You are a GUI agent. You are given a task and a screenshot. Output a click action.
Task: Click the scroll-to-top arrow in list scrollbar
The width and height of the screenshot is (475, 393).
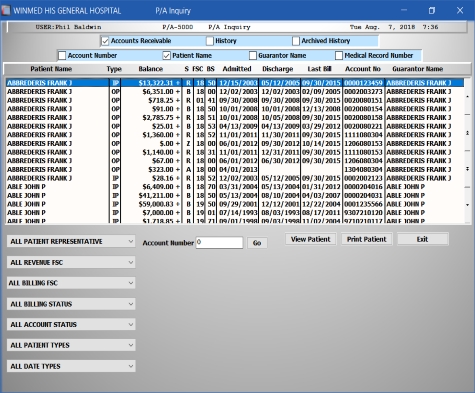click(468, 97)
